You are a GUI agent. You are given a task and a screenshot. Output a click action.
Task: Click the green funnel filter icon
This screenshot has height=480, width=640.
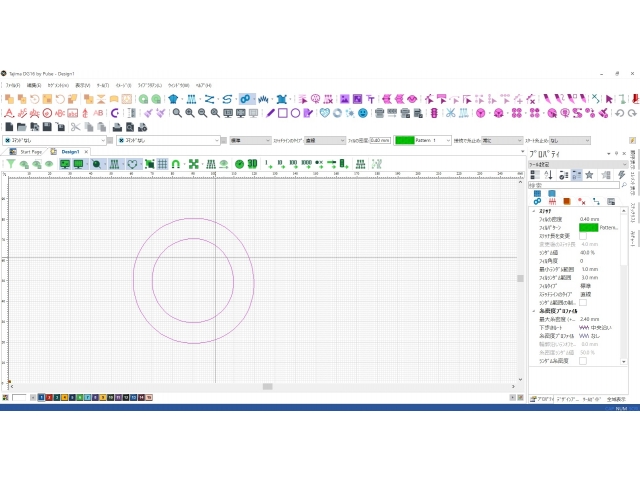coord(11,164)
